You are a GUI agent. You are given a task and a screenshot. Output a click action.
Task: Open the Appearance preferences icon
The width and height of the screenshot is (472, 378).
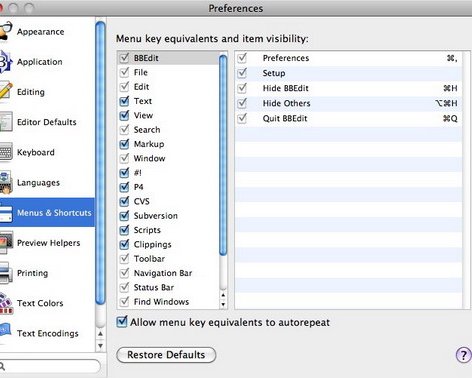[x=6, y=32]
